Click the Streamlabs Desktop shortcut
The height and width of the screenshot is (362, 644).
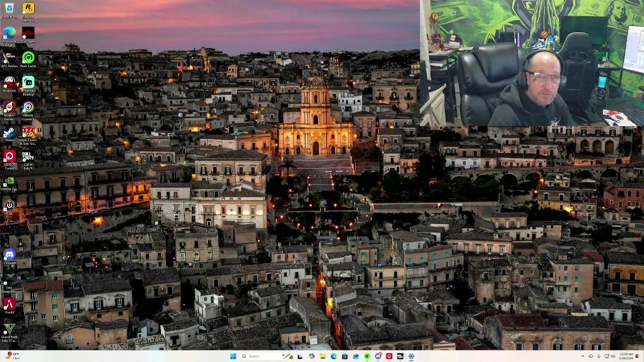tap(28, 82)
